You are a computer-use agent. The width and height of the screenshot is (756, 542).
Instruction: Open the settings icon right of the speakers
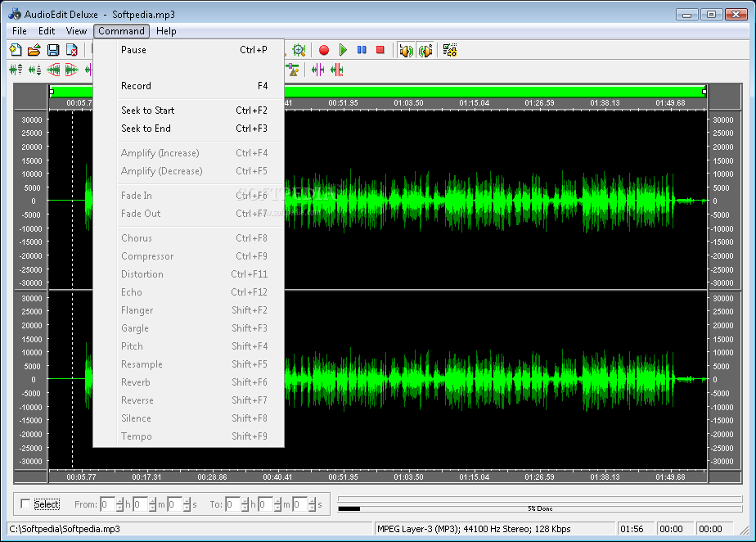point(449,51)
